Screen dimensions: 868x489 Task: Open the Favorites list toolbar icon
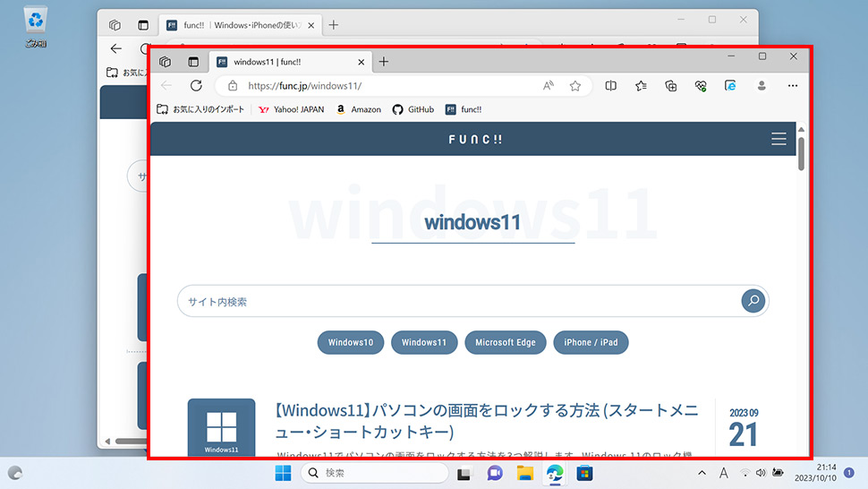click(x=641, y=86)
